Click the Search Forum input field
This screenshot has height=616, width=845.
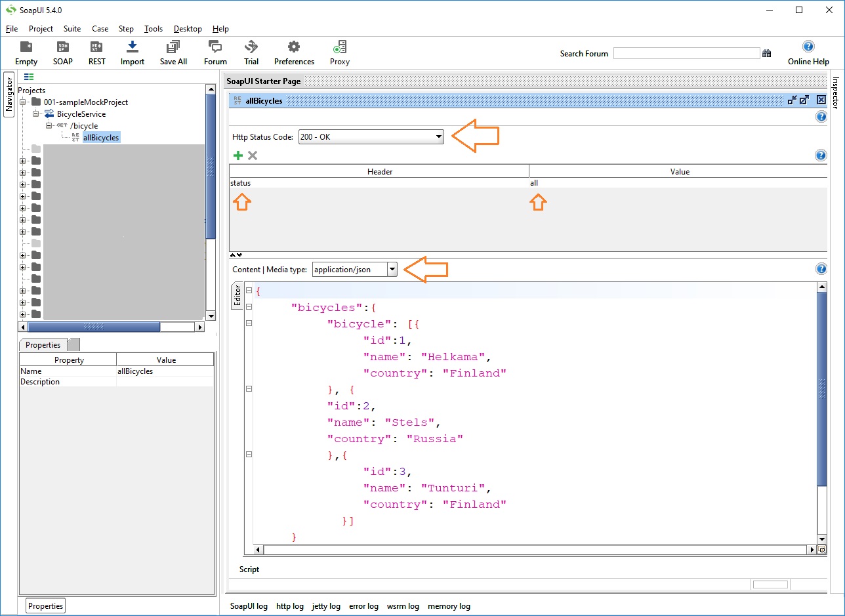point(686,54)
